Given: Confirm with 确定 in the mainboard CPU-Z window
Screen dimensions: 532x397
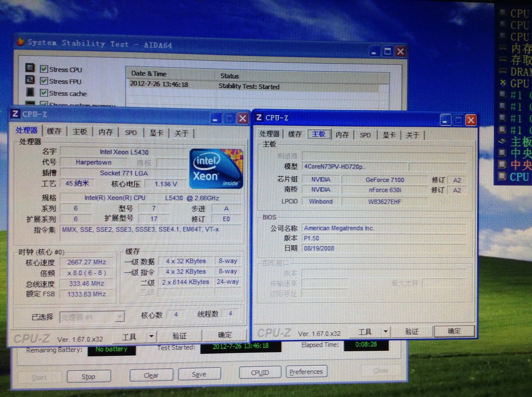Looking at the screenshot, I should (x=454, y=331).
